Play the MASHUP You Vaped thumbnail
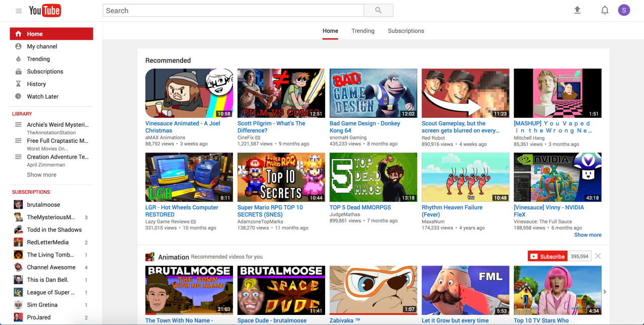 coord(557,93)
